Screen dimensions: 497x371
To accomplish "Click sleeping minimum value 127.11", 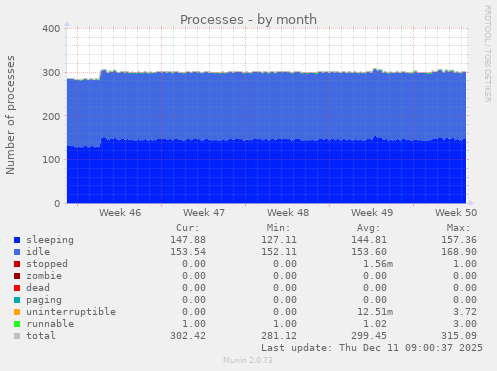I will 279,240.
